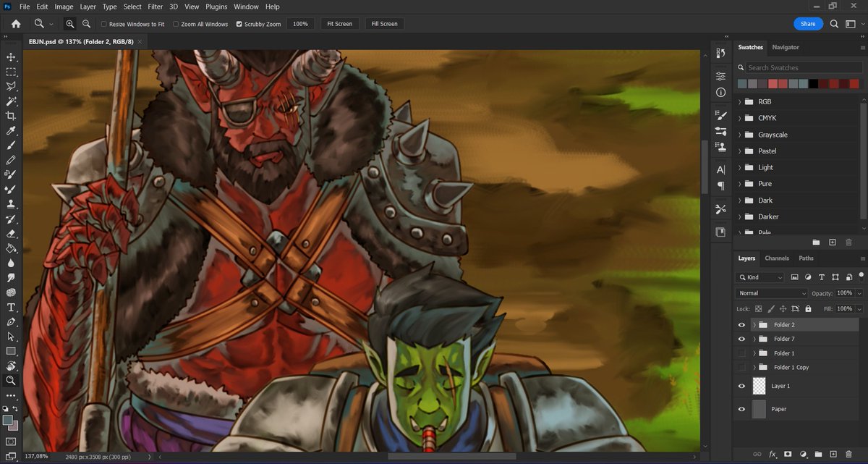Add a layer style with fx icon
This screenshot has width=868, height=464.
(x=773, y=454)
